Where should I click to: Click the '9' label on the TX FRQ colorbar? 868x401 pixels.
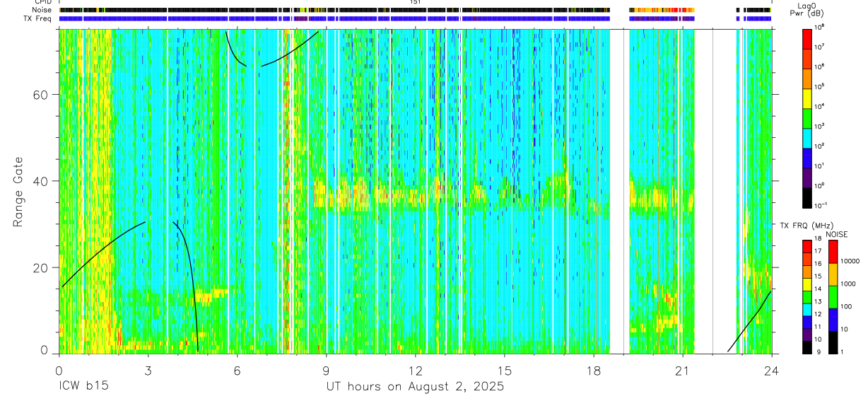click(x=818, y=352)
